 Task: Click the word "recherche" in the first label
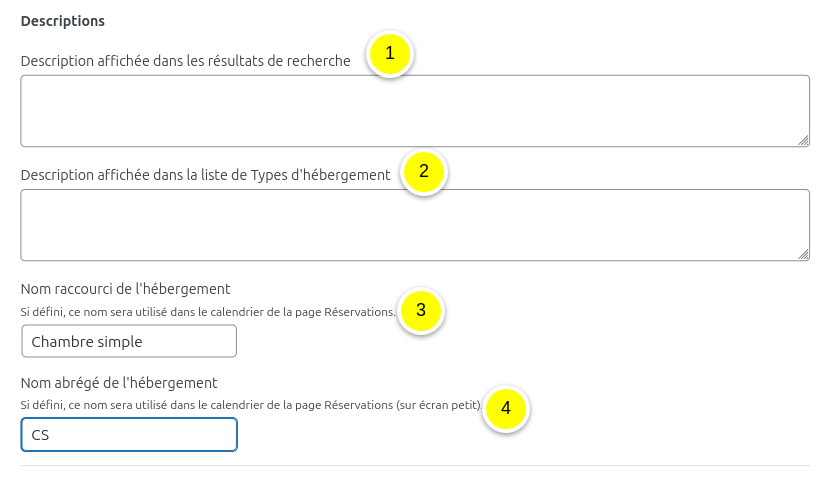(319, 61)
